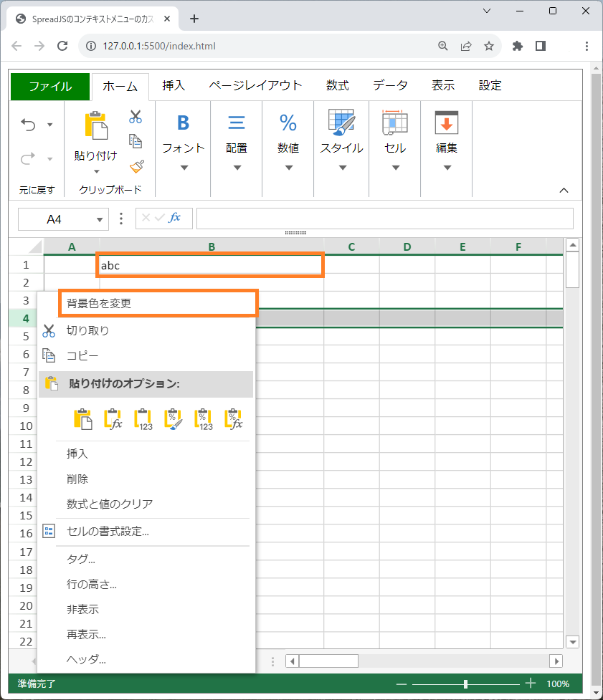Click the browser address bar URL
Screen dimensions: 603x700
tap(159, 46)
